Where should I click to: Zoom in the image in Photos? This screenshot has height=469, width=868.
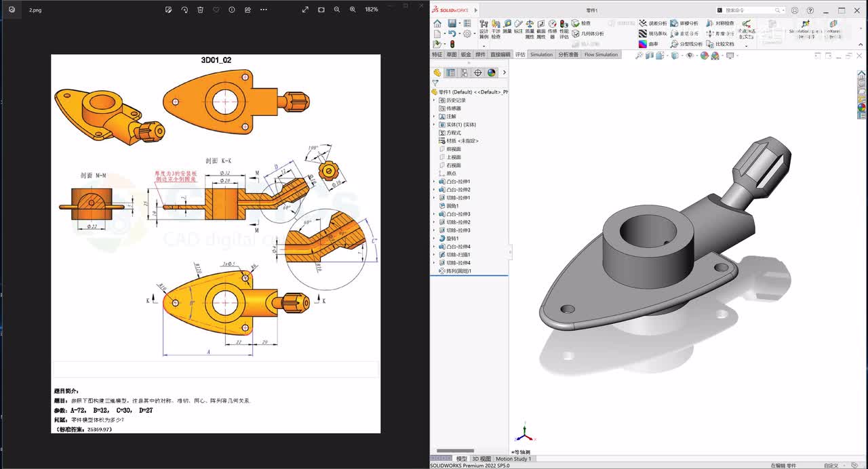pyautogui.click(x=353, y=9)
